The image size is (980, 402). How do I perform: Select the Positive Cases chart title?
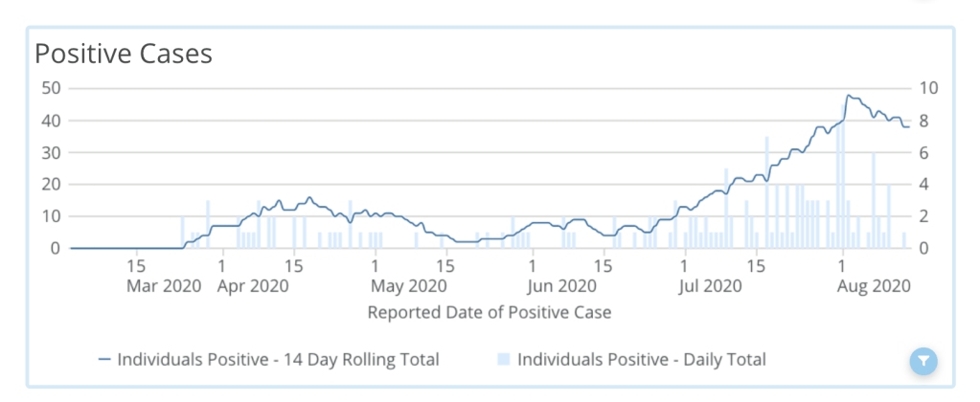pos(124,54)
